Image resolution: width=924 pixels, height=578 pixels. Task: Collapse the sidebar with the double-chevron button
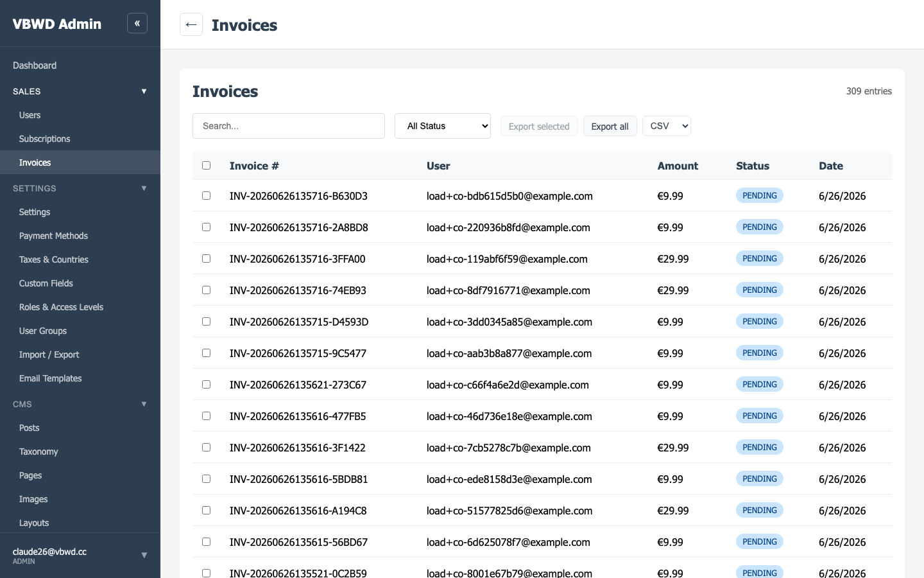pyautogui.click(x=137, y=23)
